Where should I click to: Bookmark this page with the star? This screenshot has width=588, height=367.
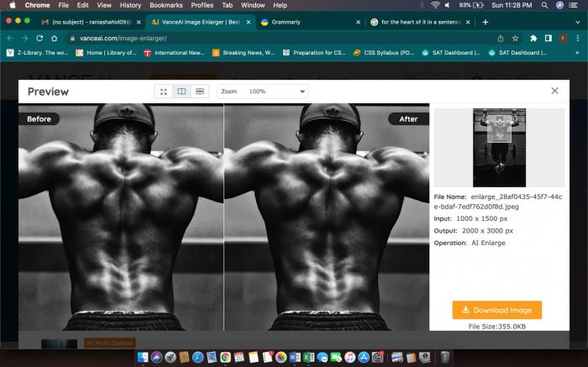click(515, 39)
